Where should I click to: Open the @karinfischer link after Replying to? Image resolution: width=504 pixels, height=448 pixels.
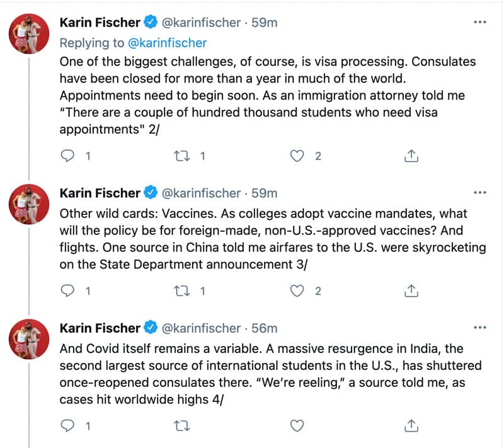[167, 43]
